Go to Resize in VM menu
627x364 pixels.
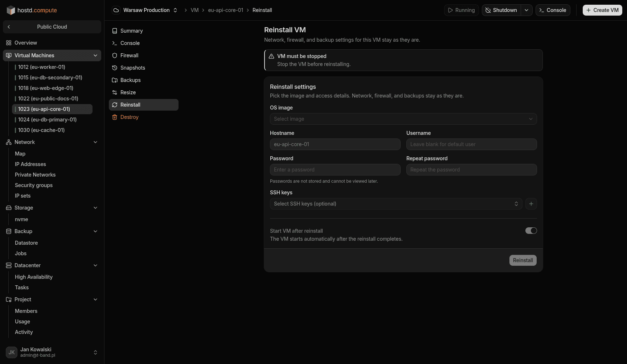pyautogui.click(x=144, y=92)
